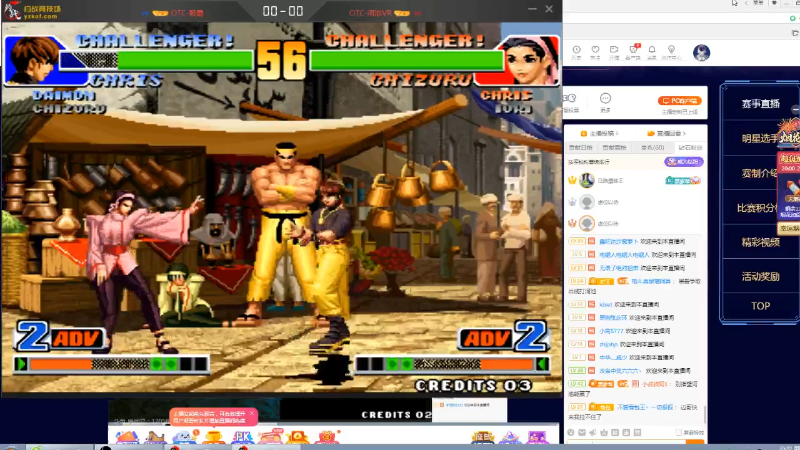Click username zhjphp in chat list
800x450 pixels.
608,344
